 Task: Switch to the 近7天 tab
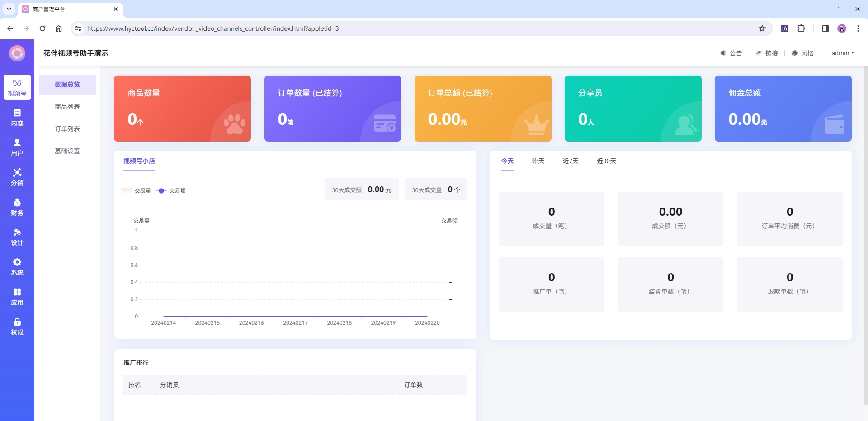571,161
